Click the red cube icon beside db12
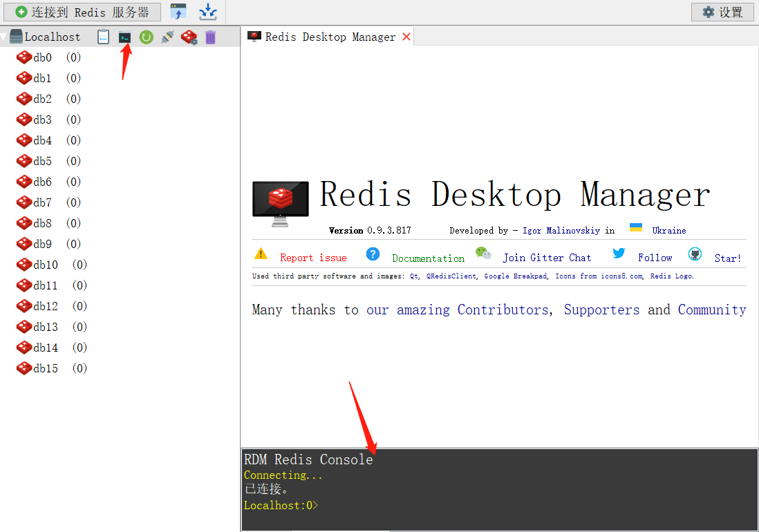This screenshot has height=532, width=759. tap(24, 307)
